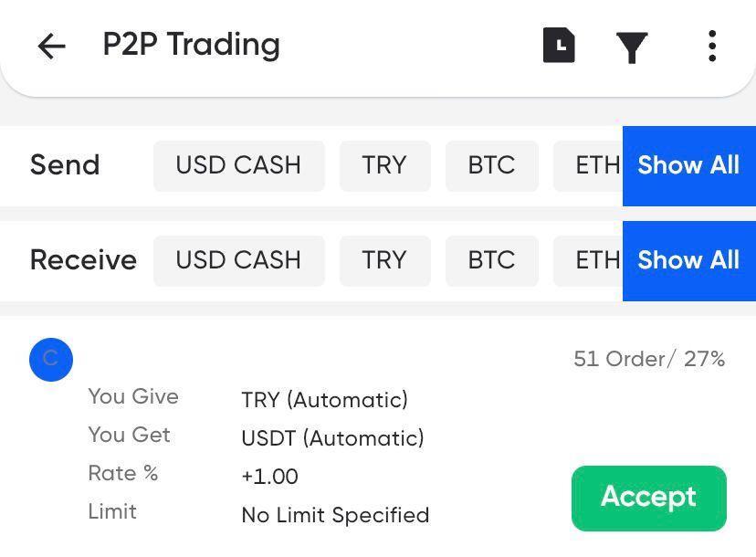Select USD CASH in Send row
756x557 pixels.
click(238, 165)
